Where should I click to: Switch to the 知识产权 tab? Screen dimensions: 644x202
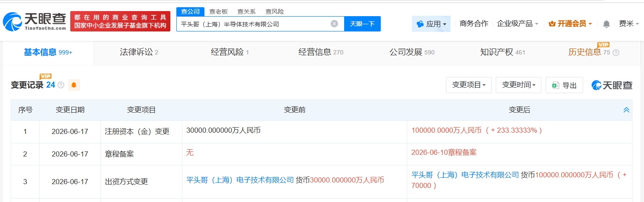[503, 52]
